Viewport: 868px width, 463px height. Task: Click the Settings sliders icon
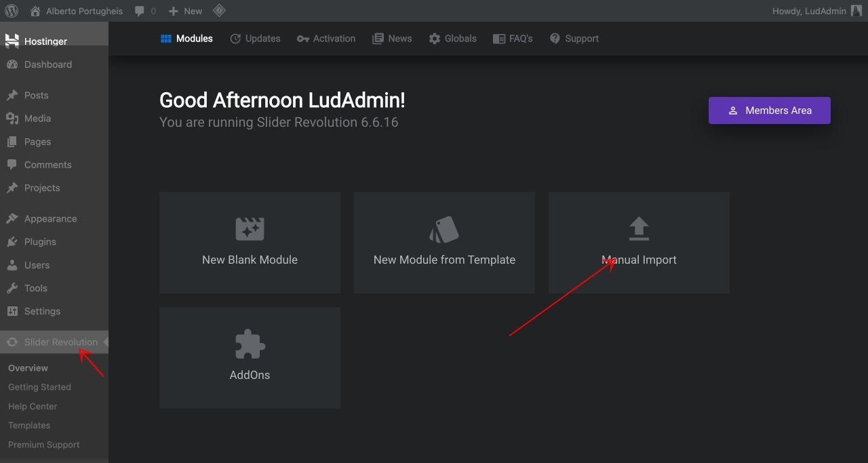point(12,311)
